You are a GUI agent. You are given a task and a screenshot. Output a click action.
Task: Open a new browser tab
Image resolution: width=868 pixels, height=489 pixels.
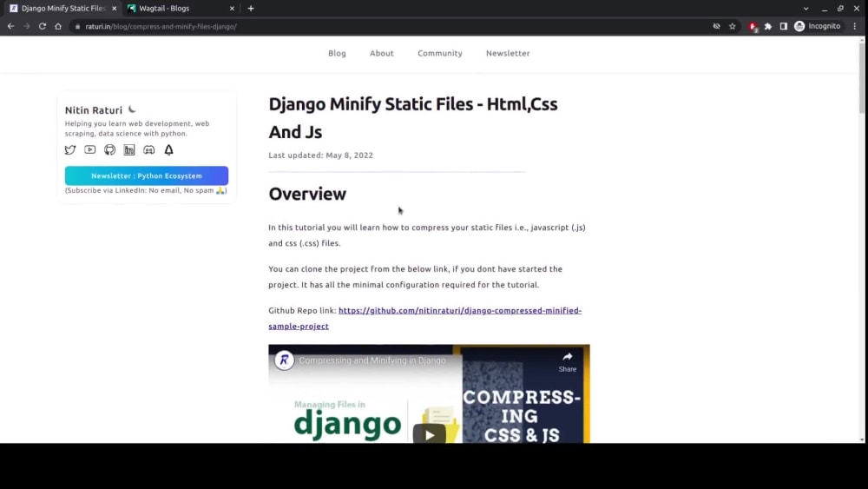click(x=251, y=9)
